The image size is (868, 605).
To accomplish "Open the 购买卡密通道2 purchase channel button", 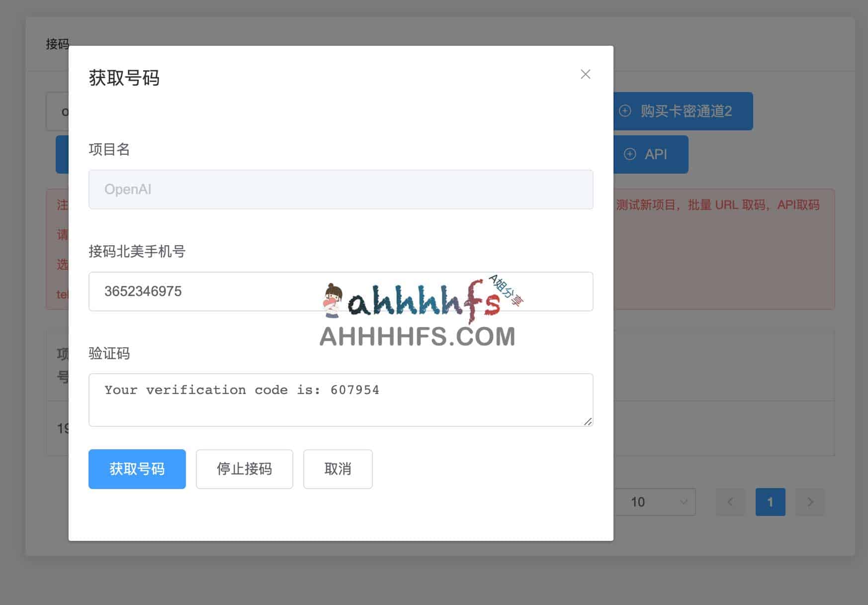I will 685,111.
